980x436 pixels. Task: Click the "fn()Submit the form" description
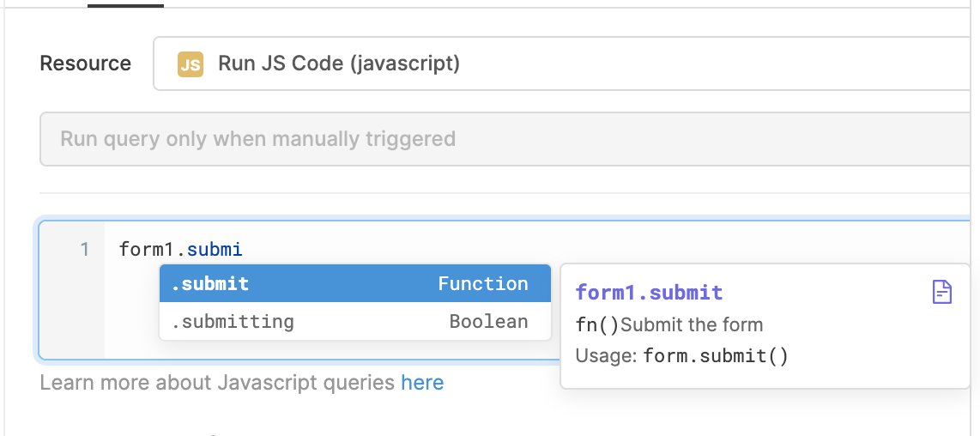(x=669, y=325)
